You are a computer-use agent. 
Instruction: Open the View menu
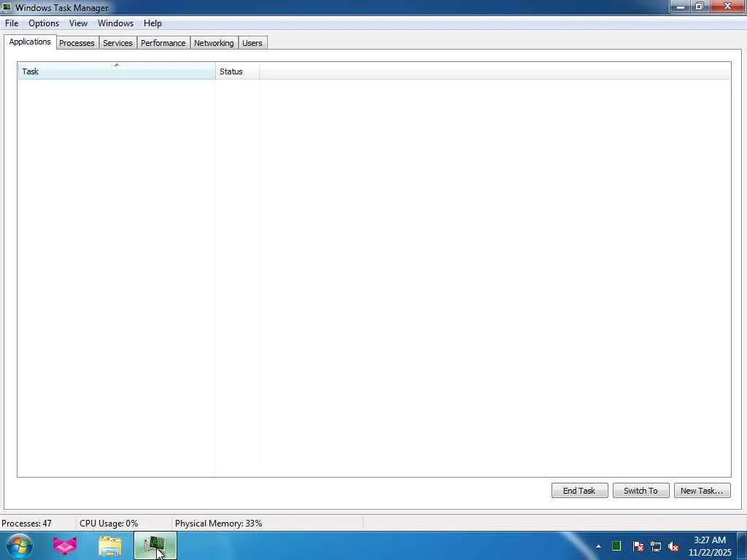(x=78, y=23)
